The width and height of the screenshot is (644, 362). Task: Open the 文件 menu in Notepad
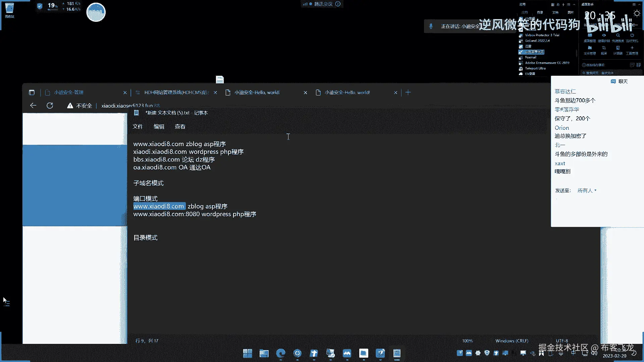tap(138, 126)
